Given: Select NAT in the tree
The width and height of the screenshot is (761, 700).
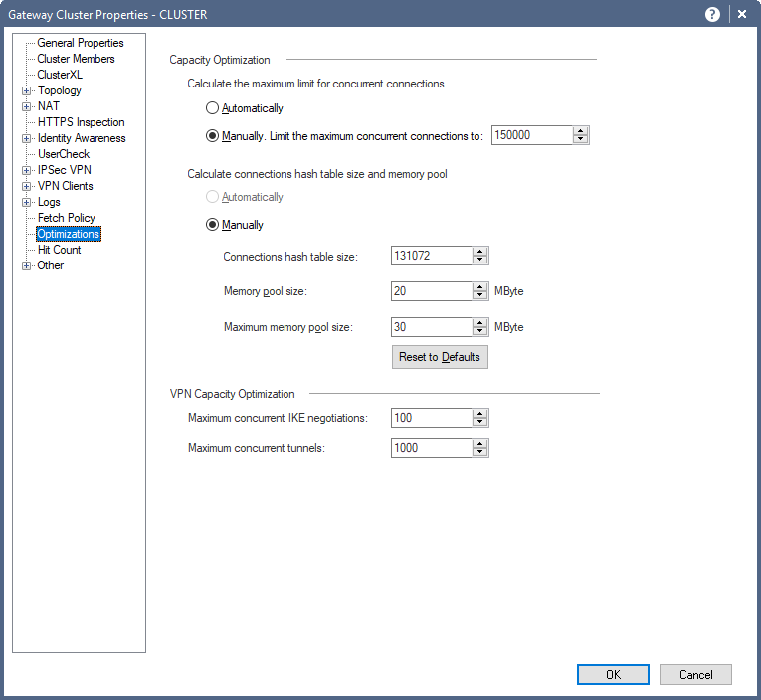Looking at the screenshot, I should (x=49, y=106).
